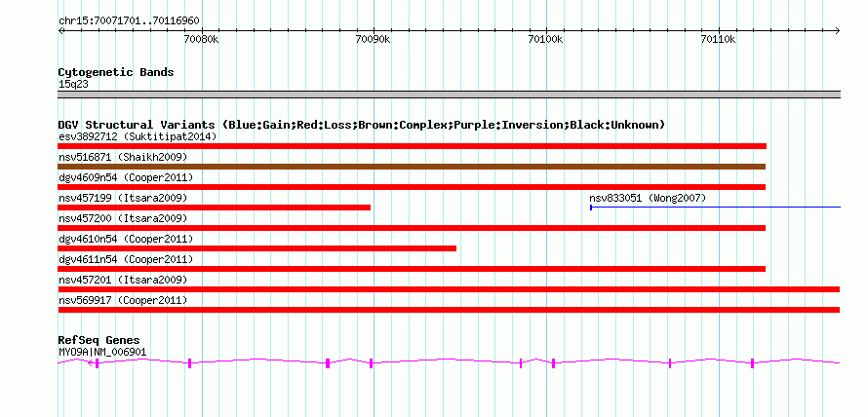The height and width of the screenshot is (417, 868).
Task: Click the nsv833051 (Wong2007) label
Action: click(x=648, y=198)
